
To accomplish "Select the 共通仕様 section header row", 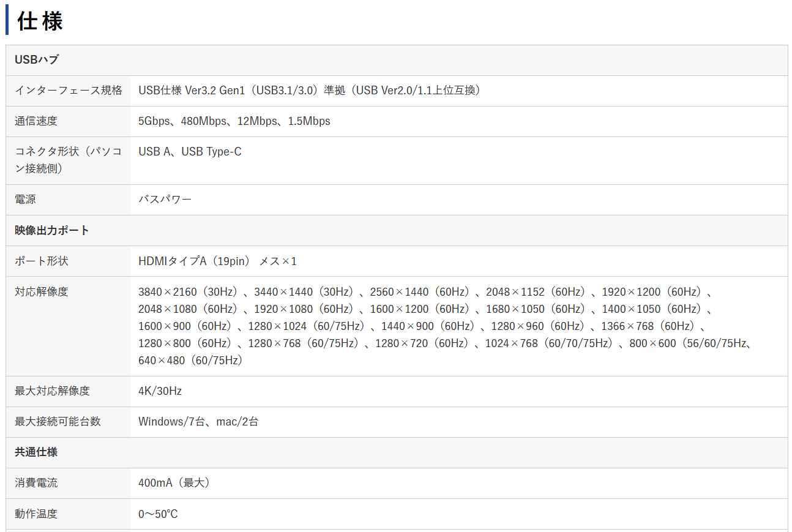I will pos(397,452).
